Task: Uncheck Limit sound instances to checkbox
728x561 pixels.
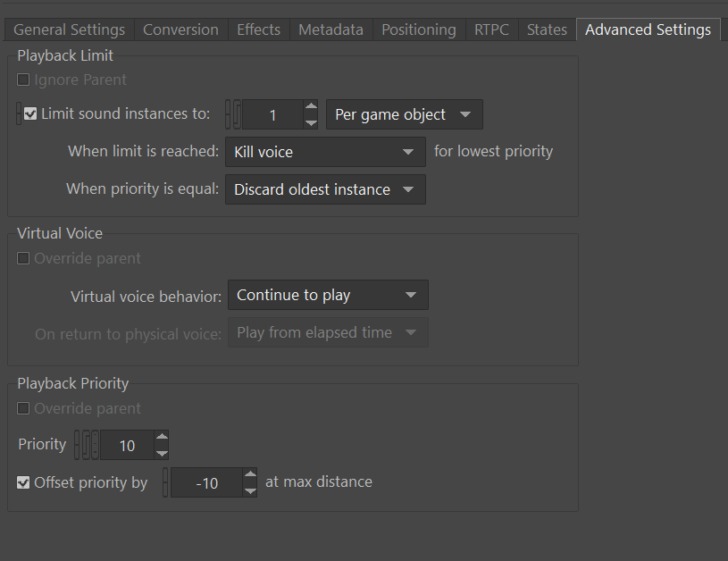Action: pos(30,113)
